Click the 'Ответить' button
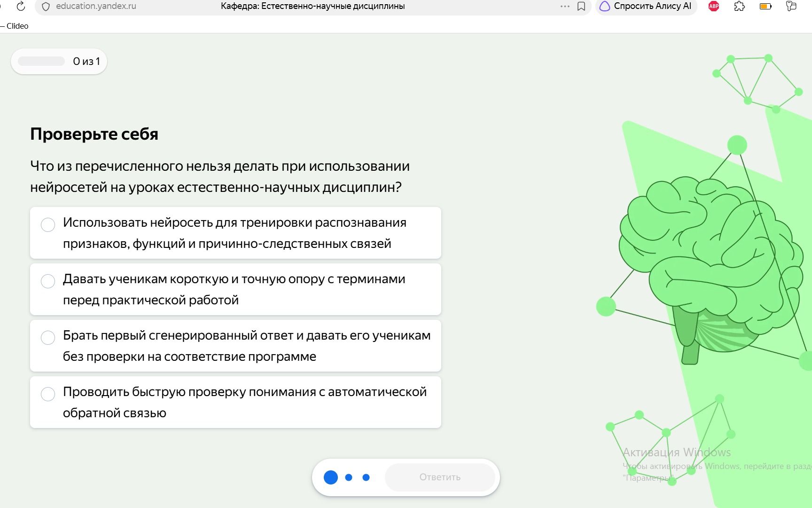 click(440, 477)
